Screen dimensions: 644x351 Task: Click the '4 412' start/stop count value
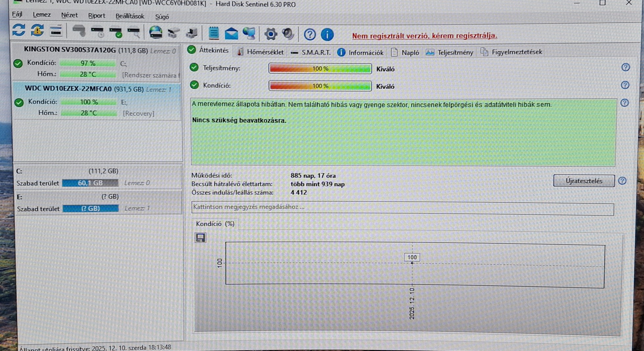pyautogui.click(x=298, y=192)
